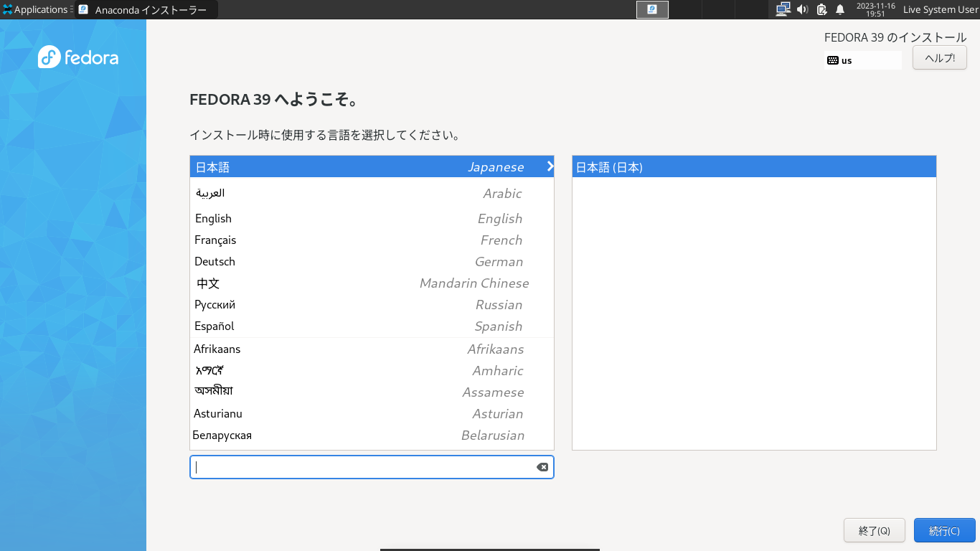Click the installer icon on the Anaconda taskbar button
This screenshot has height=551, width=980.
pos(84,9)
